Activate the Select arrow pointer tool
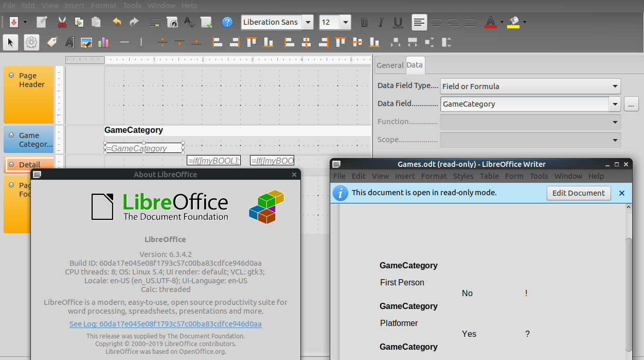The width and height of the screenshot is (644, 360). tap(10, 42)
